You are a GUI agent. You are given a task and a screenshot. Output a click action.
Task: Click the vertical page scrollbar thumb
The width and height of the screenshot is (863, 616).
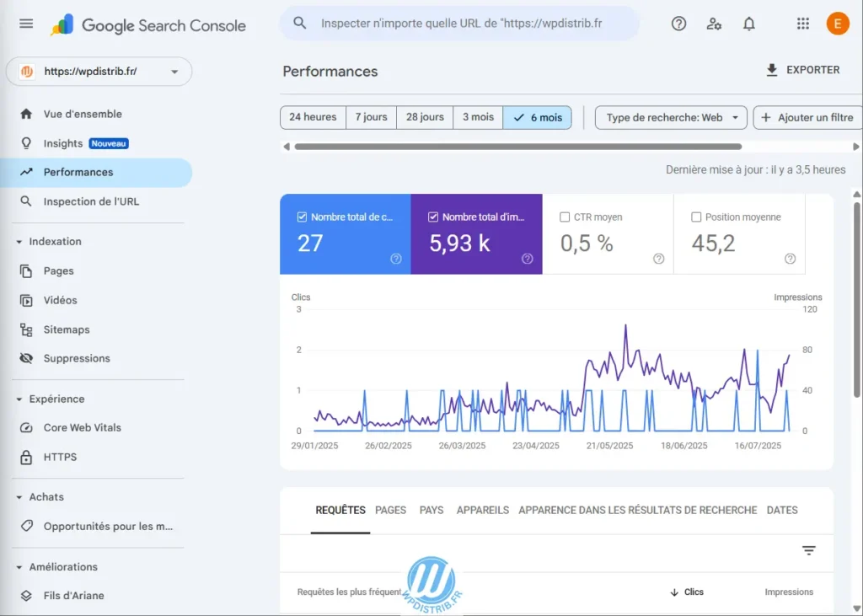click(x=856, y=299)
